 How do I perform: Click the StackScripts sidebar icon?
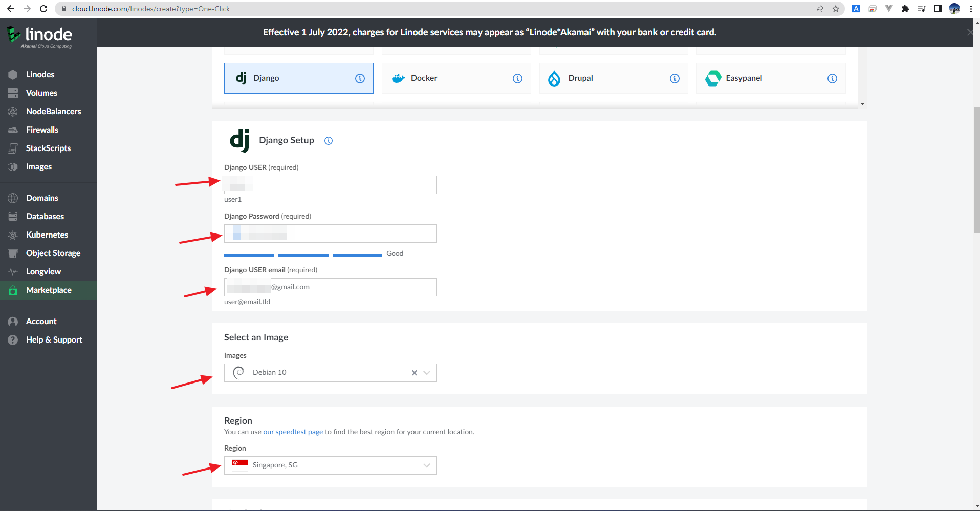pyautogui.click(x=13, y=148)
